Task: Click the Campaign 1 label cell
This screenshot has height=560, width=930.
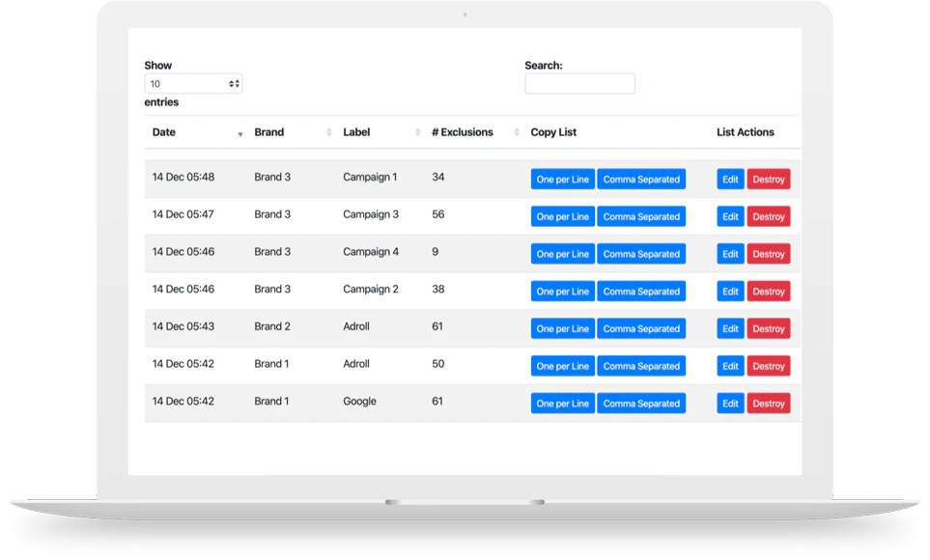Action: coord(370,177)
